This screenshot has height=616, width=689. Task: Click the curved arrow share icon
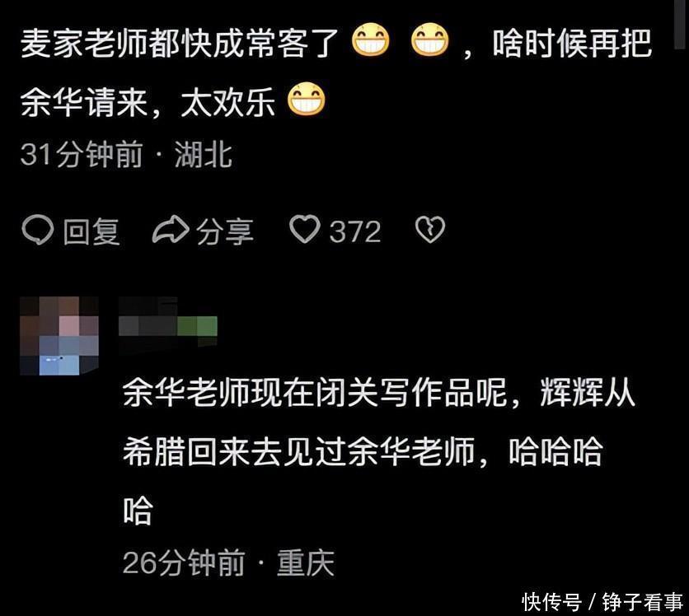click(x=171, y=229)
